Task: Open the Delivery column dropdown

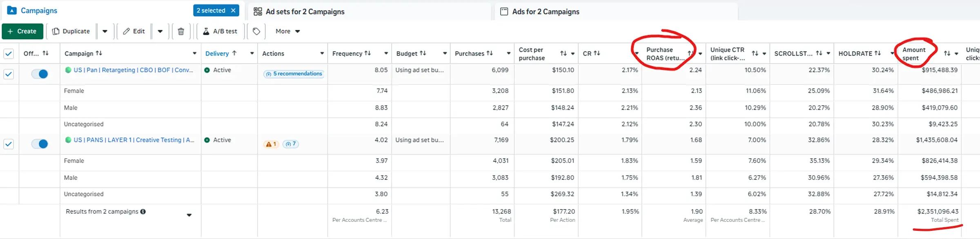Action: [252, 53]
